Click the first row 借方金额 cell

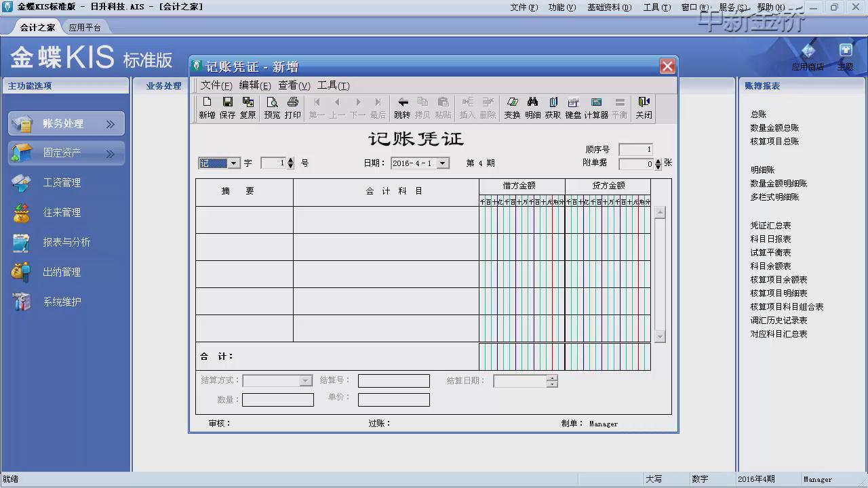click(521, 220)
